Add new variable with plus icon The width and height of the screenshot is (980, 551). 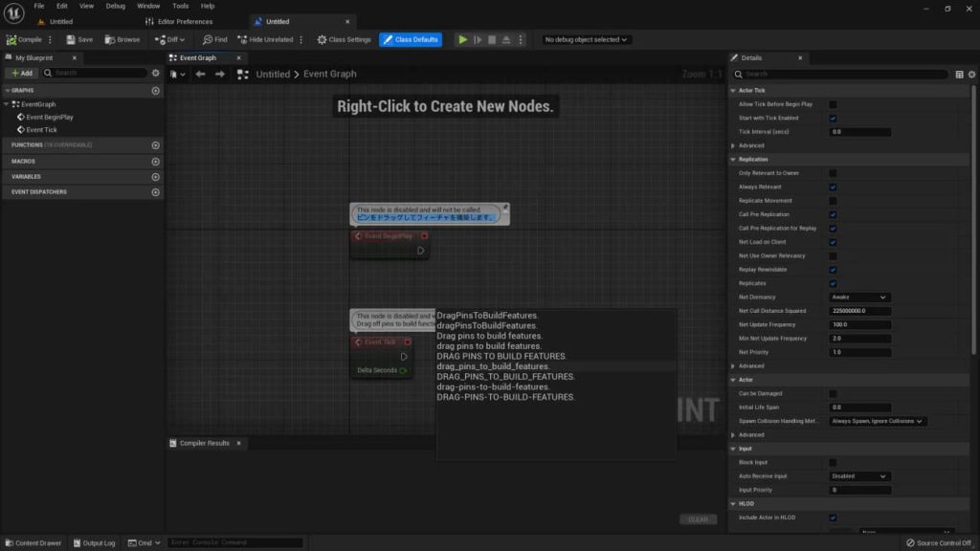pos(156,177)
